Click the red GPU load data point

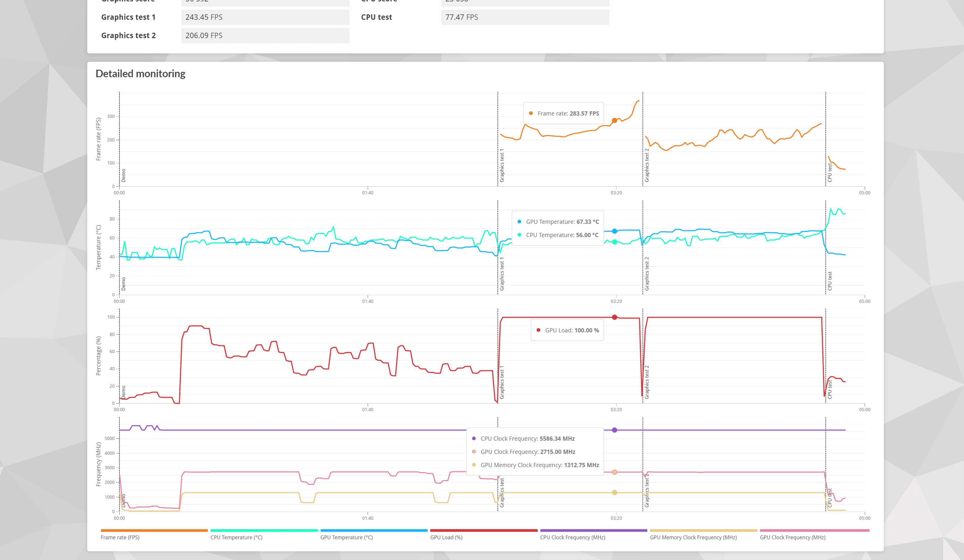click(x=614, y=317)
